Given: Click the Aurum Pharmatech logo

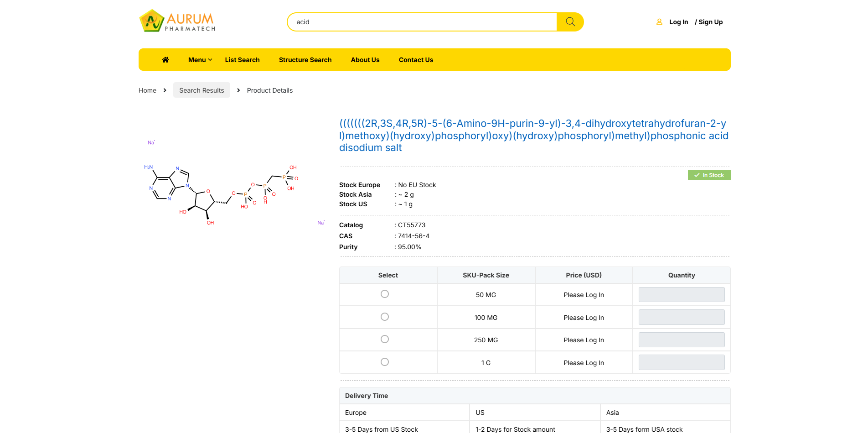Looking at the screenshot, I should 177,21.
